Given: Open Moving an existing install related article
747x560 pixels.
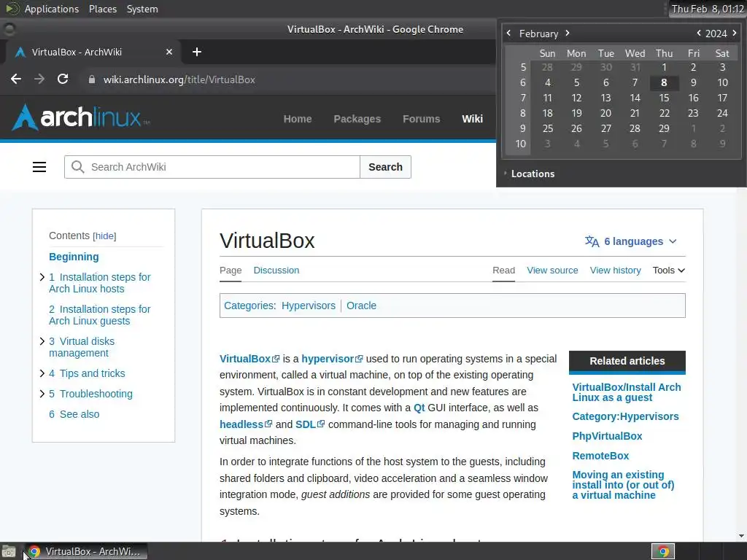Looking at the screenshot, I should [623, 485].
